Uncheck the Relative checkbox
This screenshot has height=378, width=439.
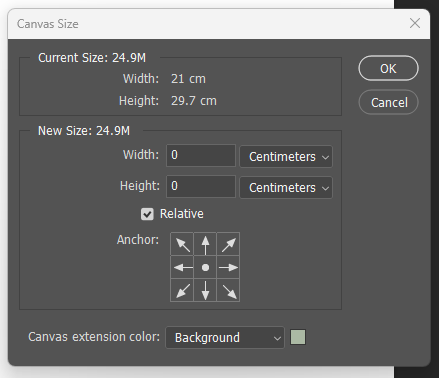coord(147,214)
